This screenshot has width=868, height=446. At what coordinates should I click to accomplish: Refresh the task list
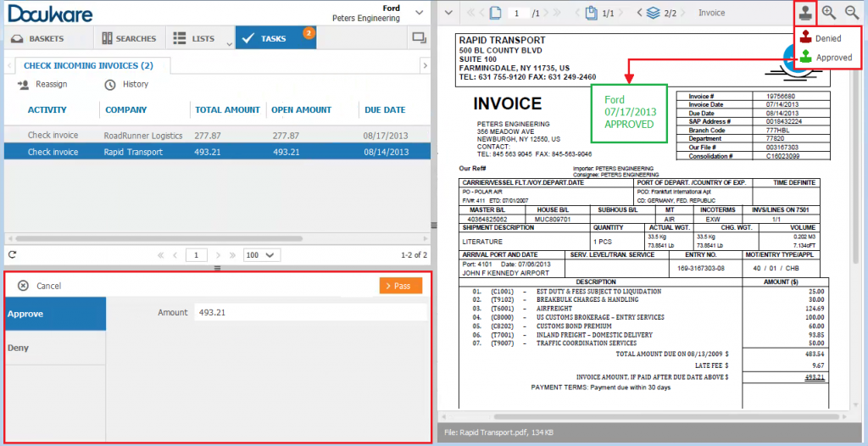tap(13, 254)
